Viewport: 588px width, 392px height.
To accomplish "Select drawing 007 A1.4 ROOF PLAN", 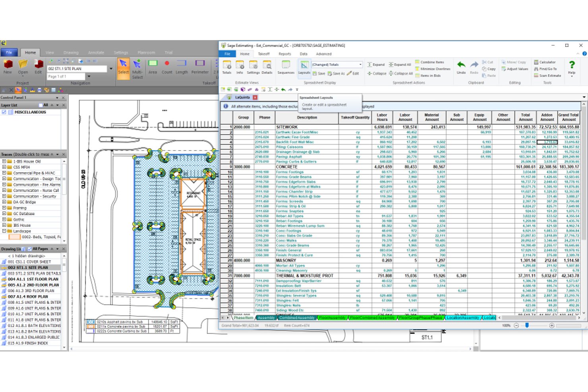I will click(28, 297).
